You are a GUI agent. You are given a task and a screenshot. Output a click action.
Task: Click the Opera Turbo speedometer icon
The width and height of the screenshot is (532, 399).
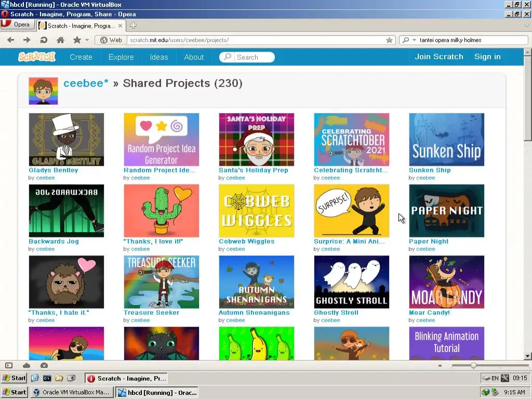(44, 365)
